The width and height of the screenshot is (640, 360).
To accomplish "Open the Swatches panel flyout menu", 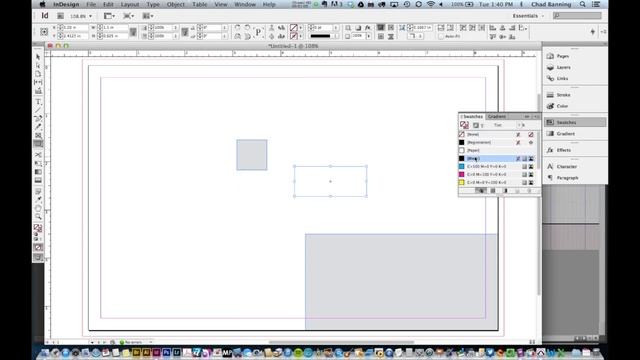I will [x=536, y=117].
